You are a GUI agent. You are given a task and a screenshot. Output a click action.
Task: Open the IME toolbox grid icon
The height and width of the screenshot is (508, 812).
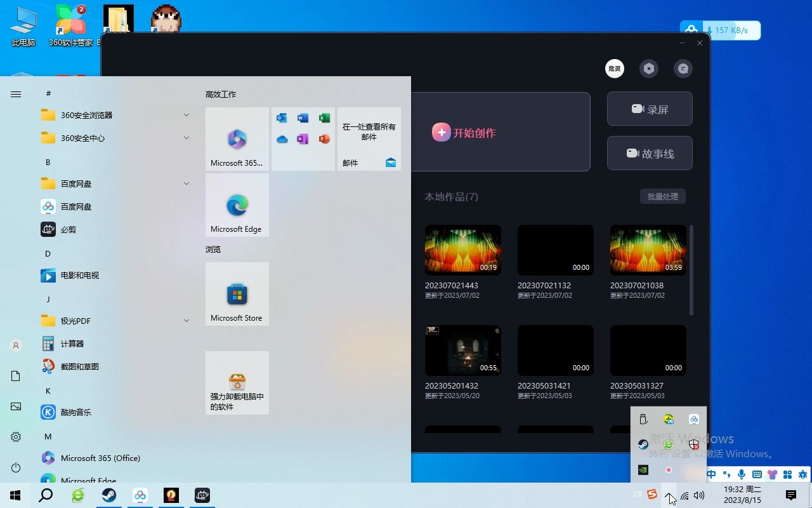pos(787,474)
